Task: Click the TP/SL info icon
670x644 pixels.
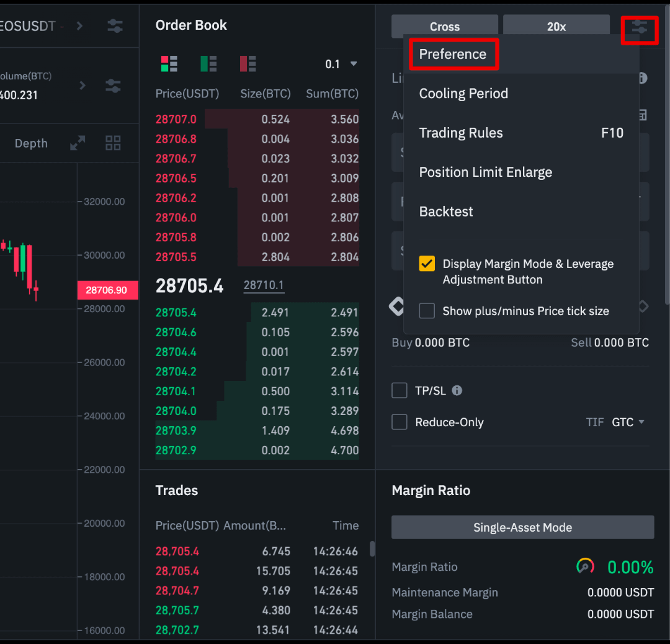Action: click(457, 391)
